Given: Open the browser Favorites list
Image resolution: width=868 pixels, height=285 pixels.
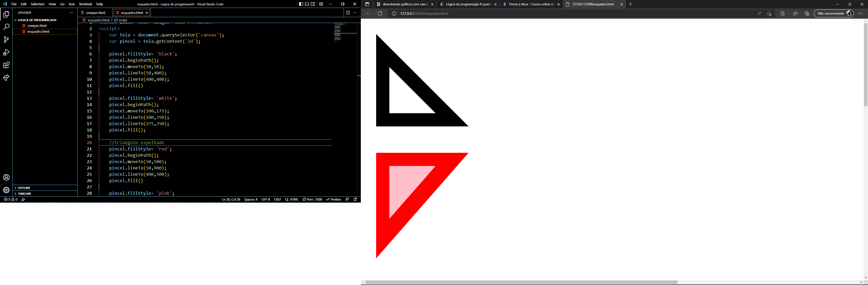Looking at the screenshot, I should (x=795, y=13).
